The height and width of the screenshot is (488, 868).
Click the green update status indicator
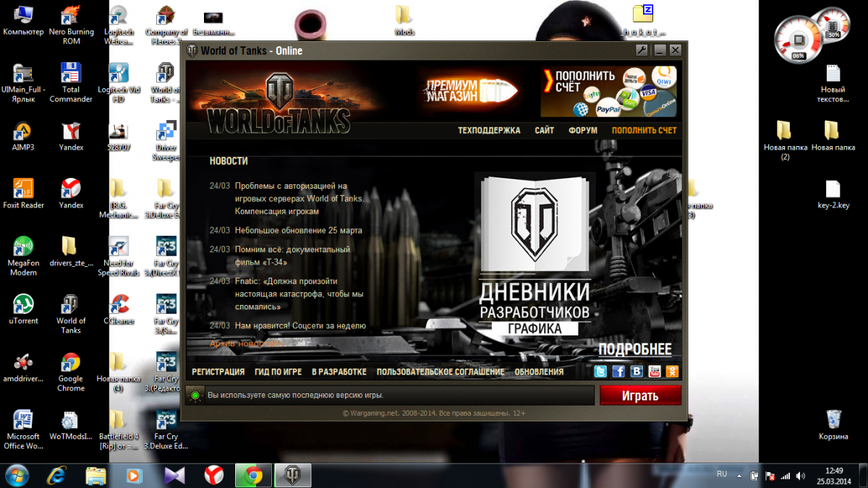[195, 395]
